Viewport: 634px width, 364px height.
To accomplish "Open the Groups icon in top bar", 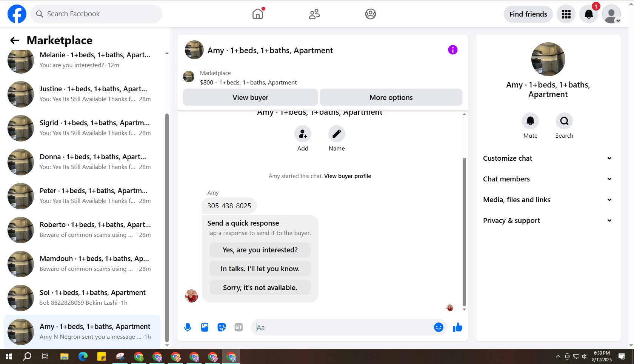I will pyautogui.click(x=371, y=14).
